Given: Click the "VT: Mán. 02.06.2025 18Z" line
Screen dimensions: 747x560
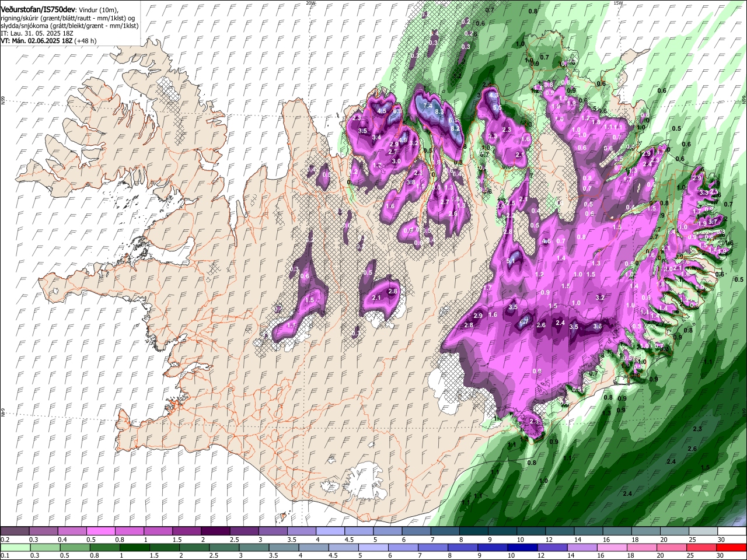Looking at the screenshot, I should point(37,41).
